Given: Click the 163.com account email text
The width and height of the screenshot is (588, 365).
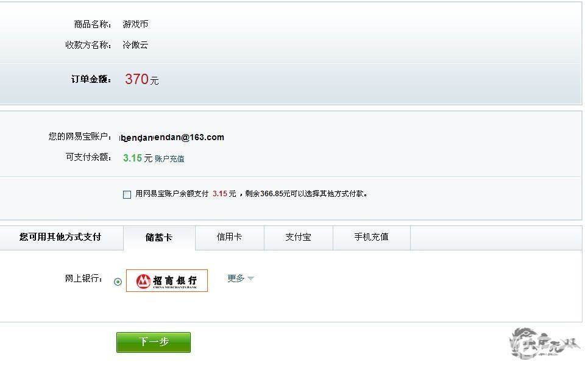Looking at the screenshot, I should click(x=172, y=137).
